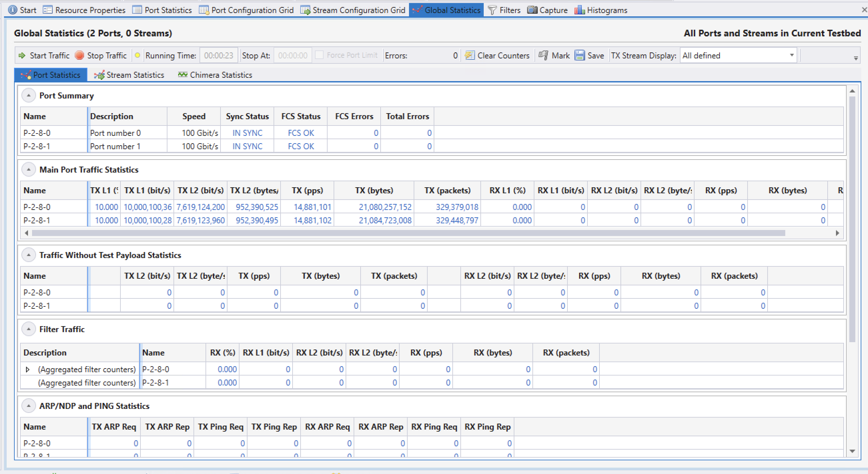Collapse Main Port Traffic Statistics section
The width and height of the screenshot is (868, 474).
click(29, 169)
